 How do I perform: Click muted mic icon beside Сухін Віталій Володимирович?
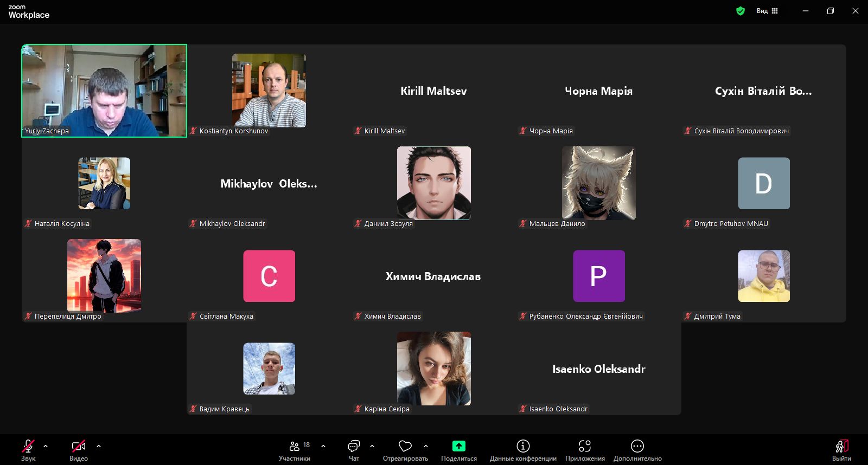click(688, 131)
